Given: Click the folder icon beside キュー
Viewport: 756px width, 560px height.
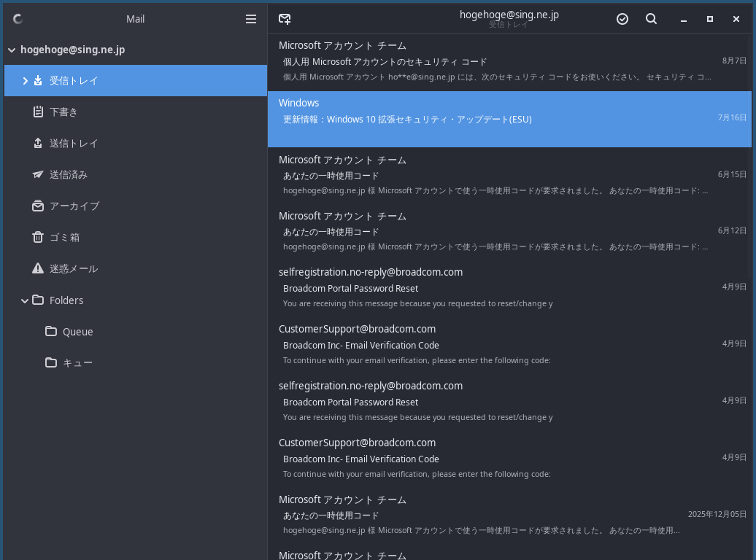Looking at the screenshot, I should pos(50,362).
